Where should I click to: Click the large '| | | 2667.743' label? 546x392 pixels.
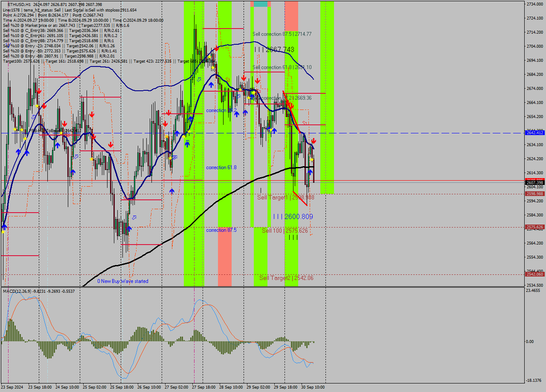coord(274,49)
